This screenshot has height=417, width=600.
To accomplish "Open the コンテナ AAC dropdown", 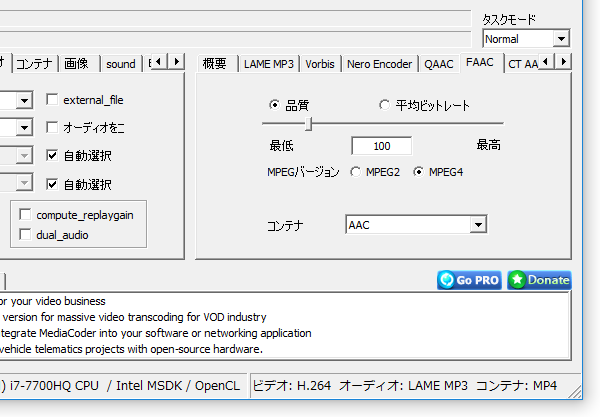I will click(x=416, y=225).
